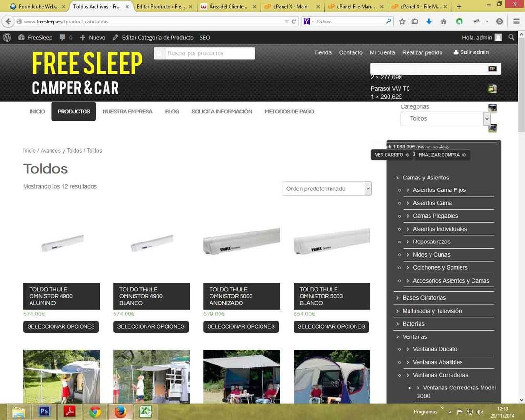Click the Parasol VW T5 cart thumbnail
Screen dimensions: 525x420
point(492,89)
